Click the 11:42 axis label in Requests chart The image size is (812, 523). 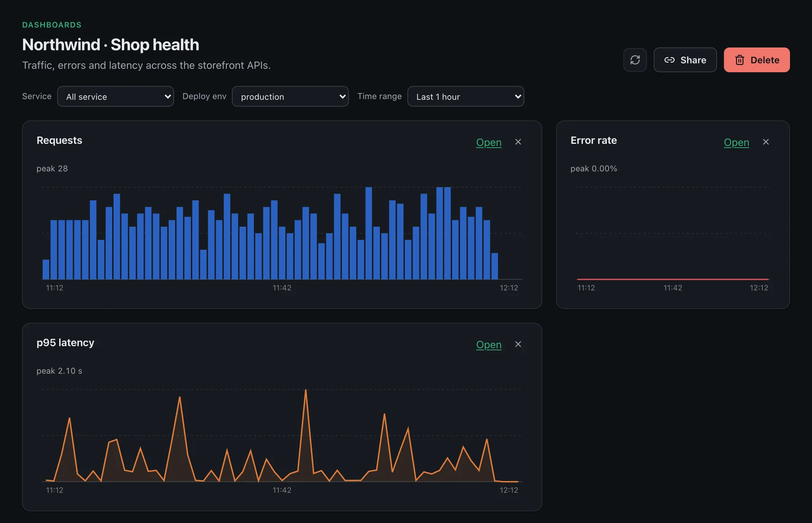(282, 288)
